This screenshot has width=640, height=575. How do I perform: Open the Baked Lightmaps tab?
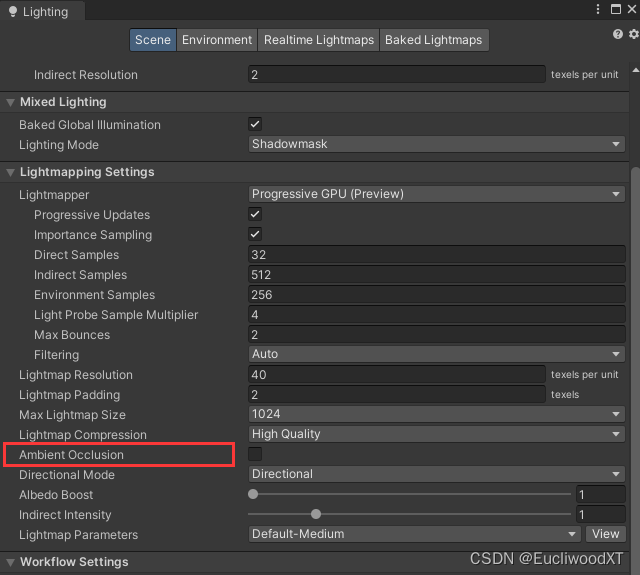tap(434, 40)
